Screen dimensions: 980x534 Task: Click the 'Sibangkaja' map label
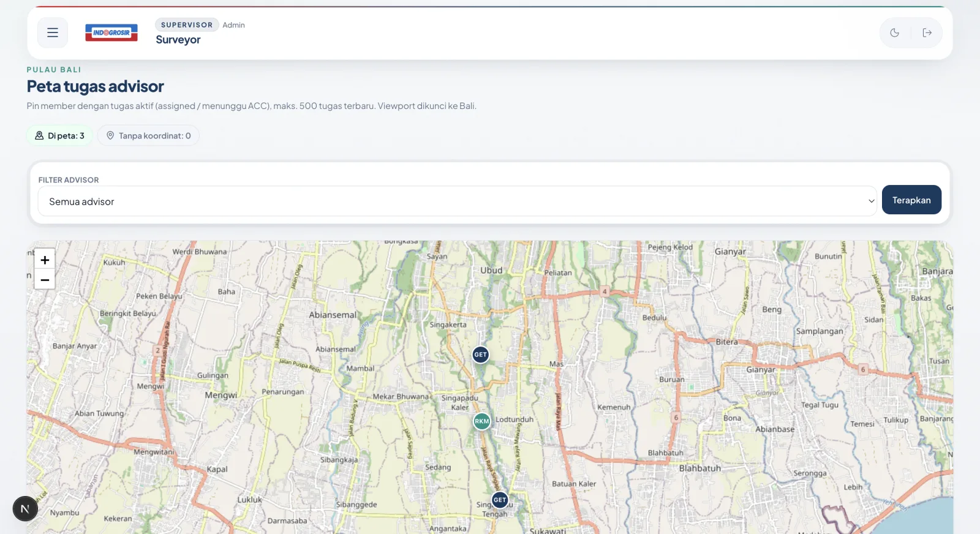pos(339,460)
